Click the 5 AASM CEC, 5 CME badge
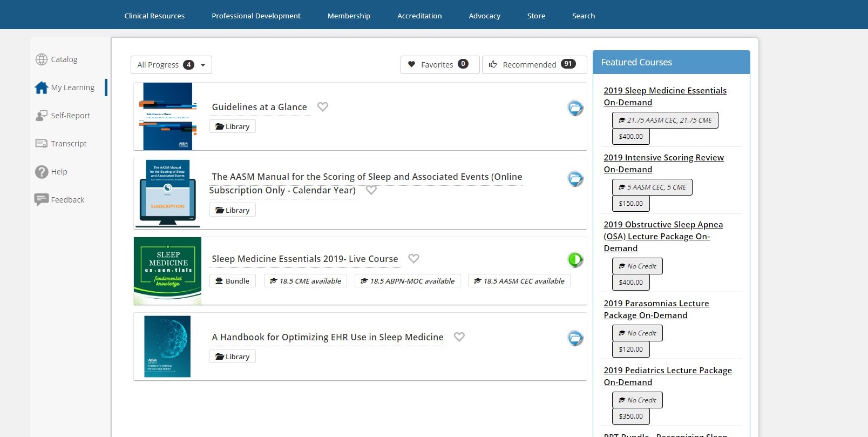The image size is (868, 437). click(652, 187)
